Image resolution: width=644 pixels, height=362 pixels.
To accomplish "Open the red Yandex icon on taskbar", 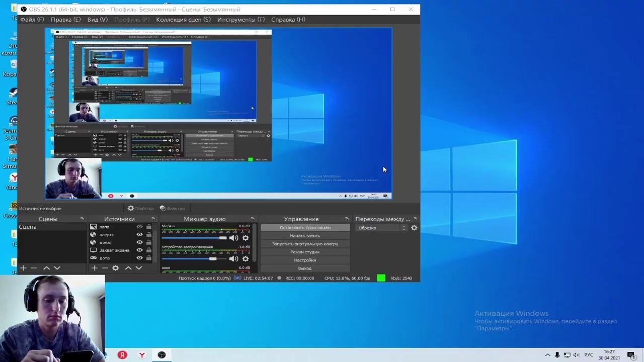I will tap(122, 355).
